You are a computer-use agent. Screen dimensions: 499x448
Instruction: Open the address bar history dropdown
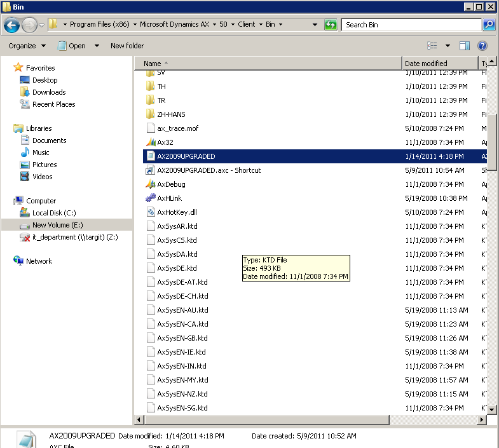[x=315, y=25]
